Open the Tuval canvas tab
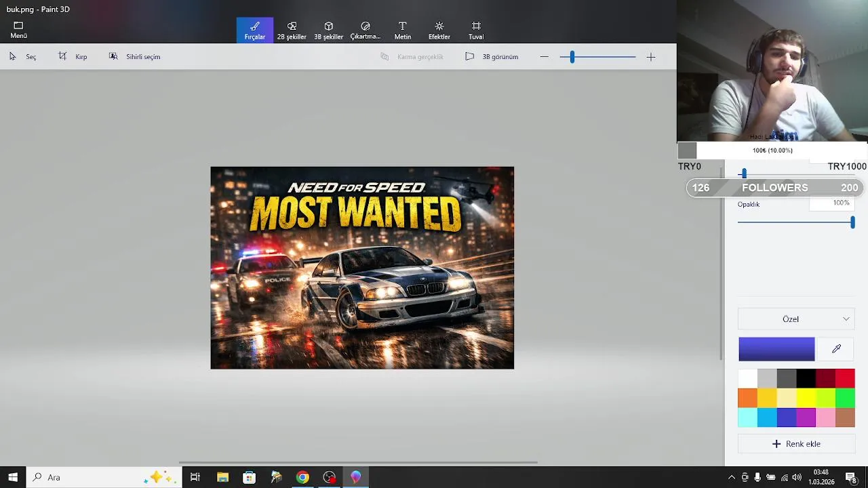The image size is (868, 488). 476,30
